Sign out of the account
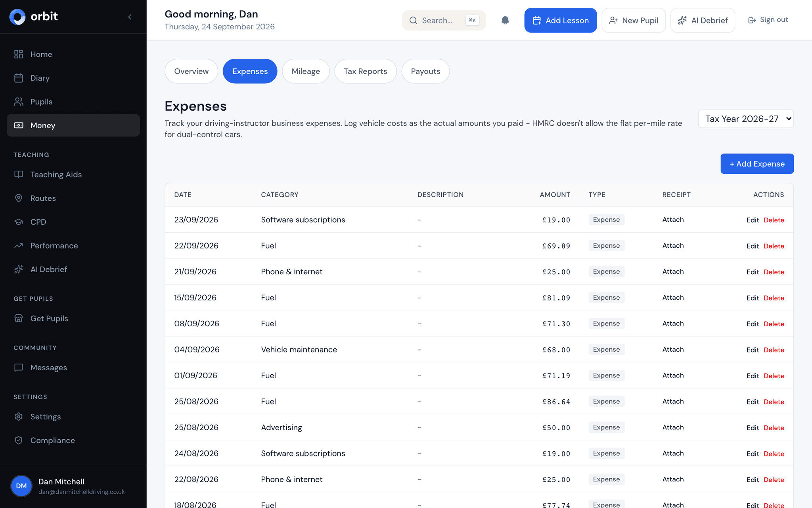The width and height of the screenshot is (812, 508). coord(768,20)
